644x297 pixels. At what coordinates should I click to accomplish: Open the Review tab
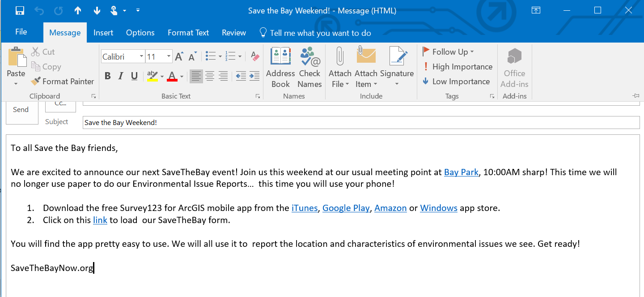234,33
